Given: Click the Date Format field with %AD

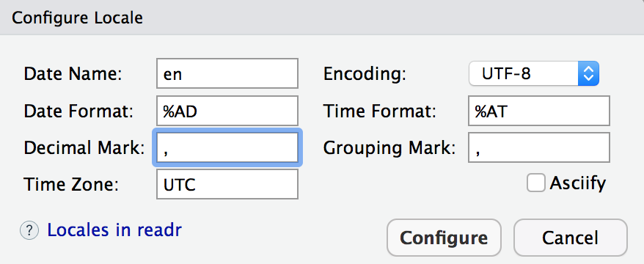Looking at the screenshot, I should coord(227,111).
